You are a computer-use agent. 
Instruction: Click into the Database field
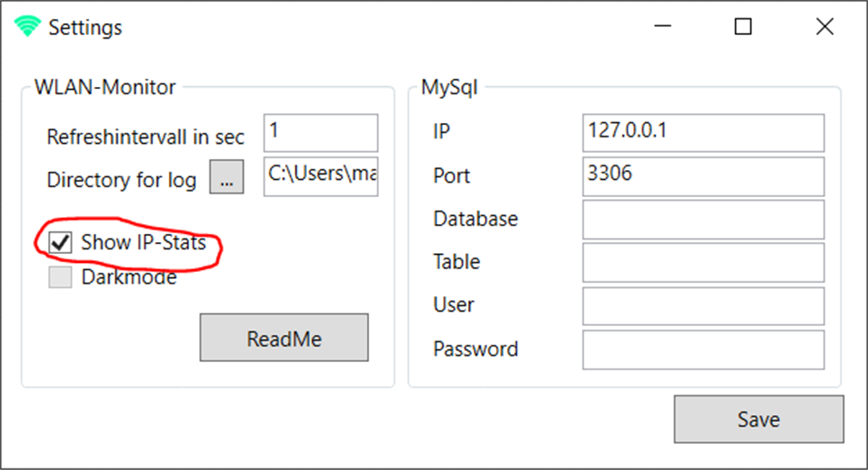click(x=703, y=219)
